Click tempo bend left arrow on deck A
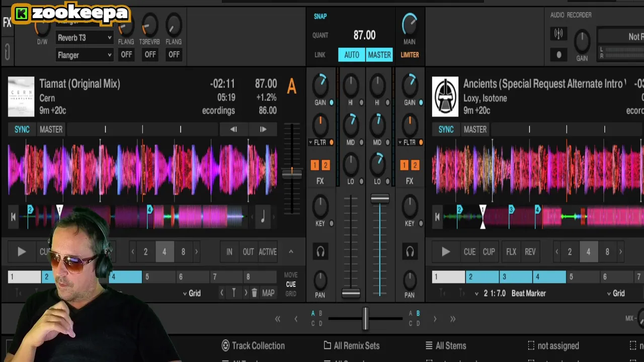The height and width of the screenshot is (362, 644). point(233,129)
